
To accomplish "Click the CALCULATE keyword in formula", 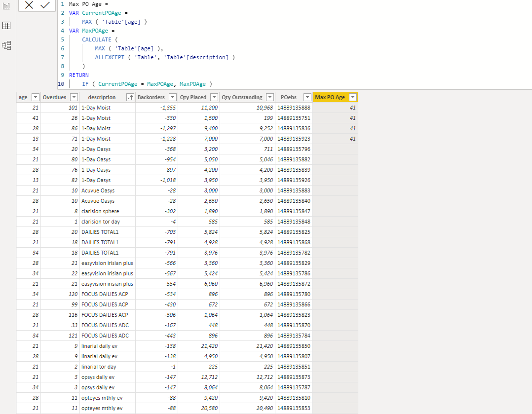I will pos(96,39).
